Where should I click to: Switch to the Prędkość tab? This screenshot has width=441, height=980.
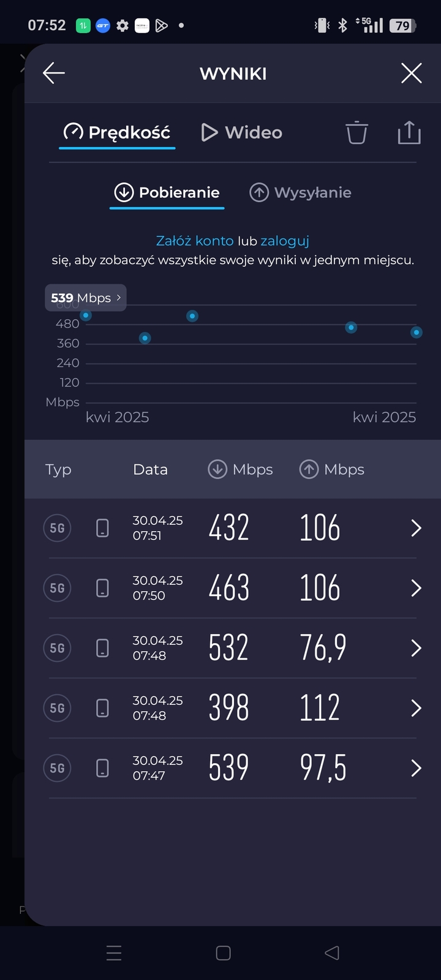click(x=118, y=132)
